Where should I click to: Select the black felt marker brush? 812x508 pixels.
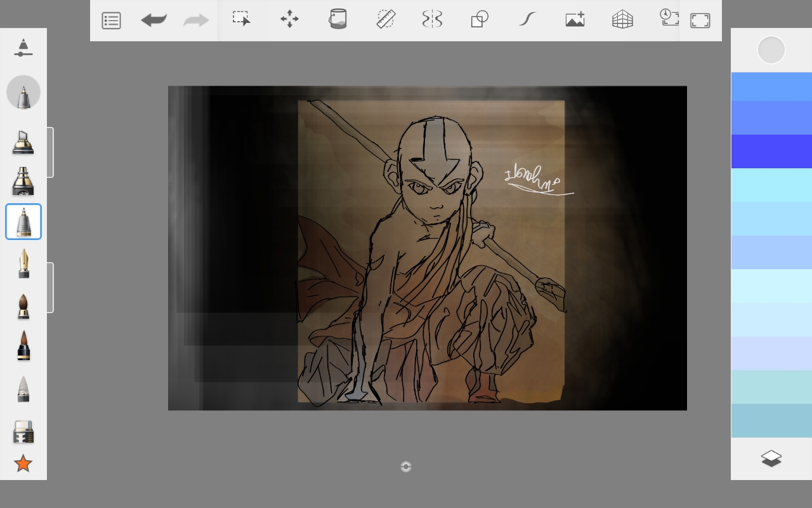23,181
